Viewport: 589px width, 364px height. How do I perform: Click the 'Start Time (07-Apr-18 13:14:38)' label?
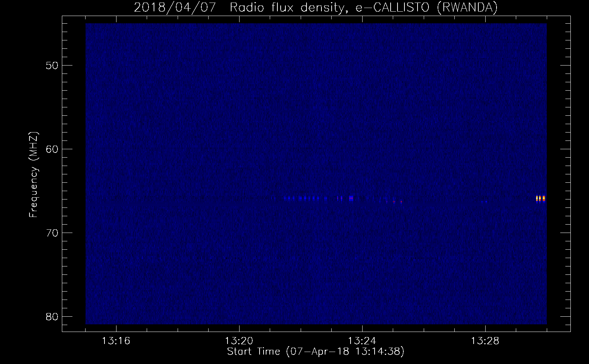click(316, 352)
